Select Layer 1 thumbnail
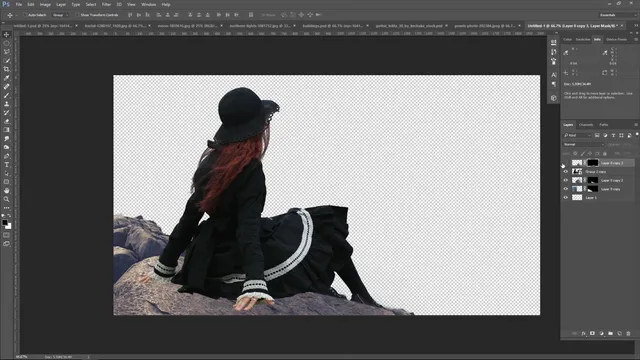This screenshot has width=640, height=360. [x=577, y=198]
